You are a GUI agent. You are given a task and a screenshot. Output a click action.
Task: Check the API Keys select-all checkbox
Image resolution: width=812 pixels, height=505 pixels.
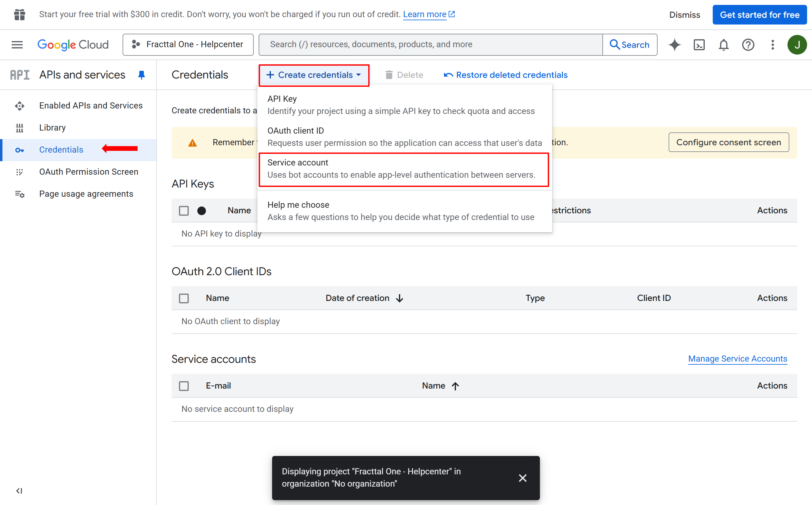(184, 211)
